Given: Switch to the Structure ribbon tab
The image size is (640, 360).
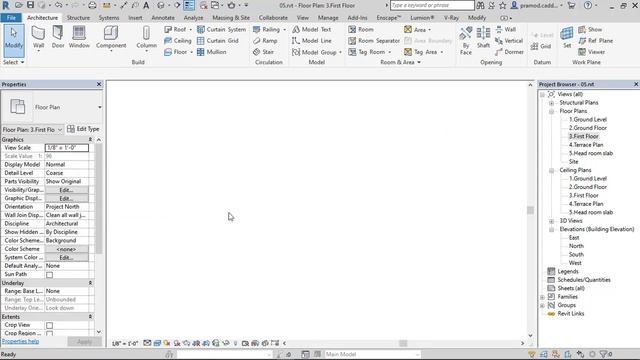Looking at the screenshot, I should pos(78,18).
